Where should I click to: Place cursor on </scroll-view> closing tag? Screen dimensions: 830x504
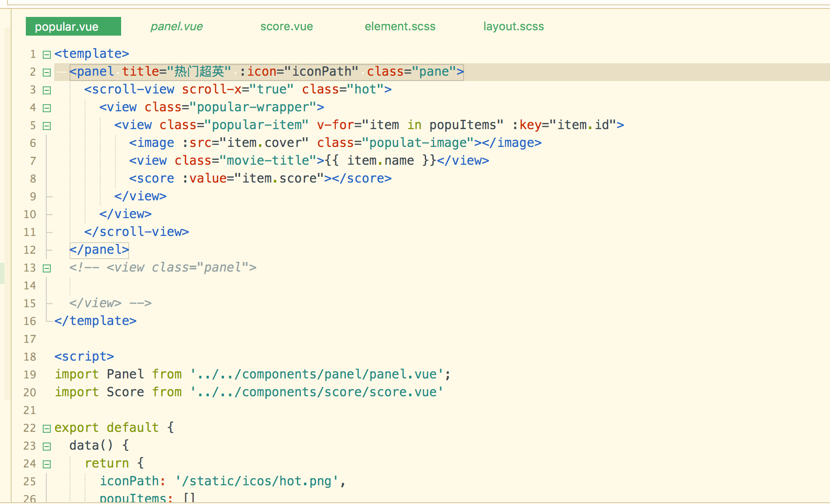(137, 232)
